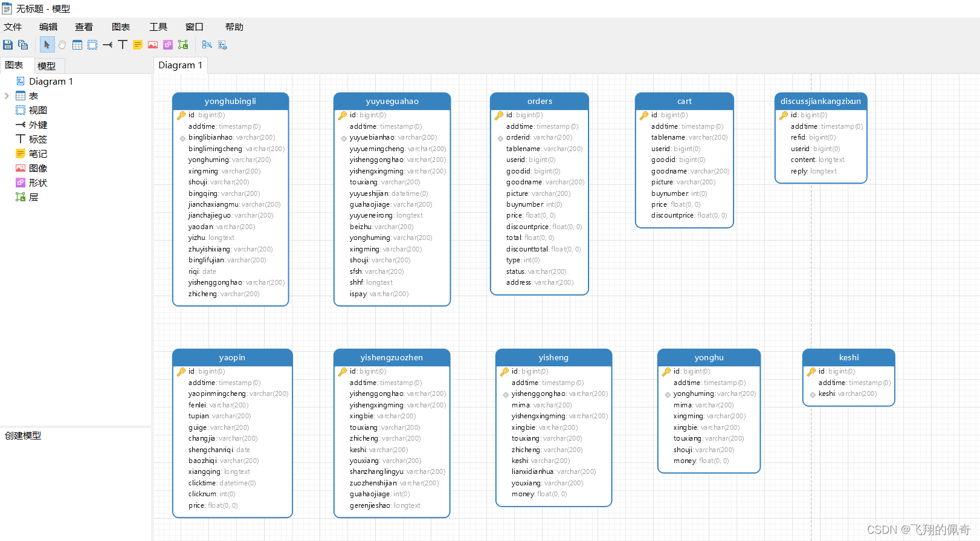
Task: Click the keshi varchar field in keshi table
Action: (x=847, y=394)
